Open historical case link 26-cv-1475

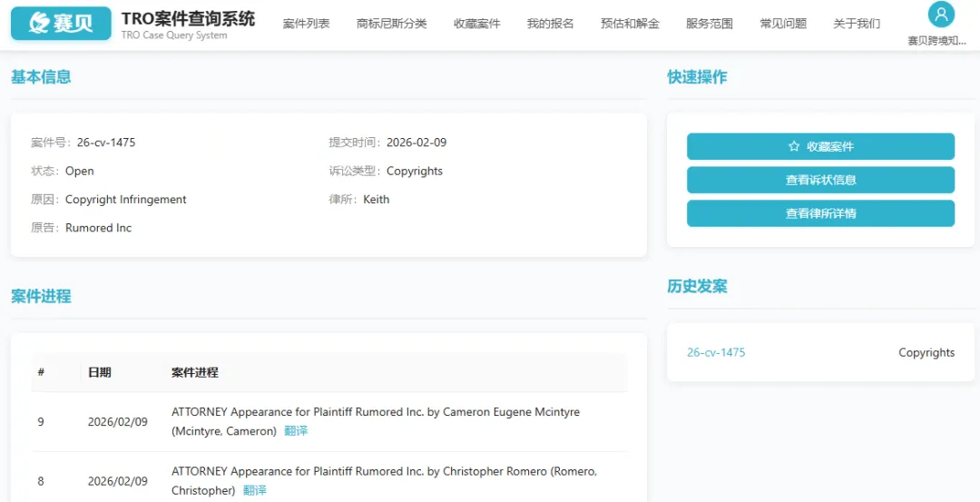pos(716,352)
